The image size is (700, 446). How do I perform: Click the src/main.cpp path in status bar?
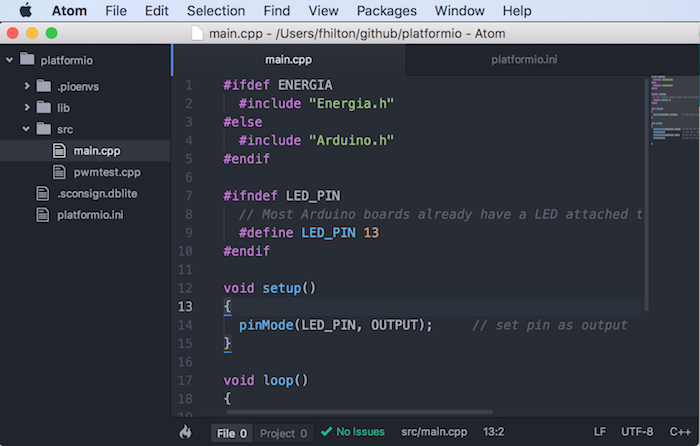click(434, 432)
